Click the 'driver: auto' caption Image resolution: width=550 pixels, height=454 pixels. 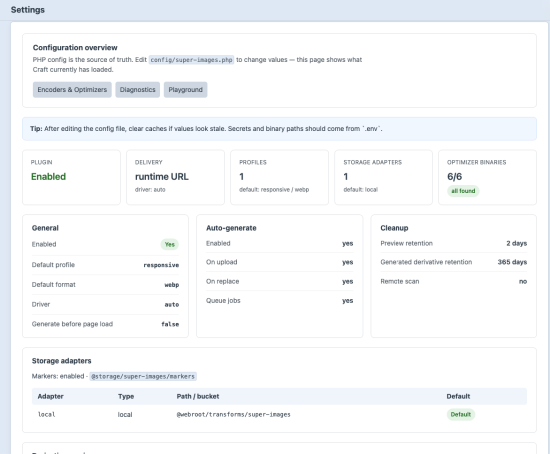(x=150, y=190)
